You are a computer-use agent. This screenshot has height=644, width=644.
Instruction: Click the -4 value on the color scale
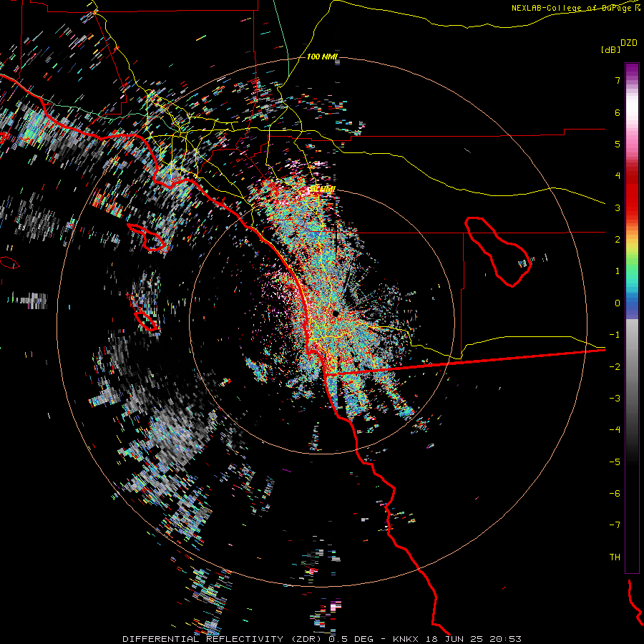point(615,430)
